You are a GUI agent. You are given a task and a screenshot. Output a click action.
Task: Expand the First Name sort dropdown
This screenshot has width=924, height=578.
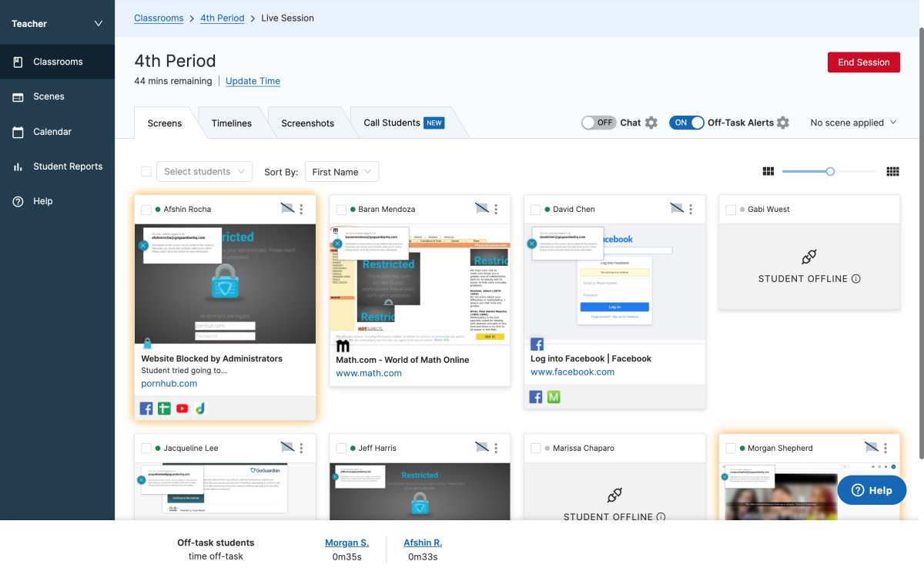coord(342,172)
